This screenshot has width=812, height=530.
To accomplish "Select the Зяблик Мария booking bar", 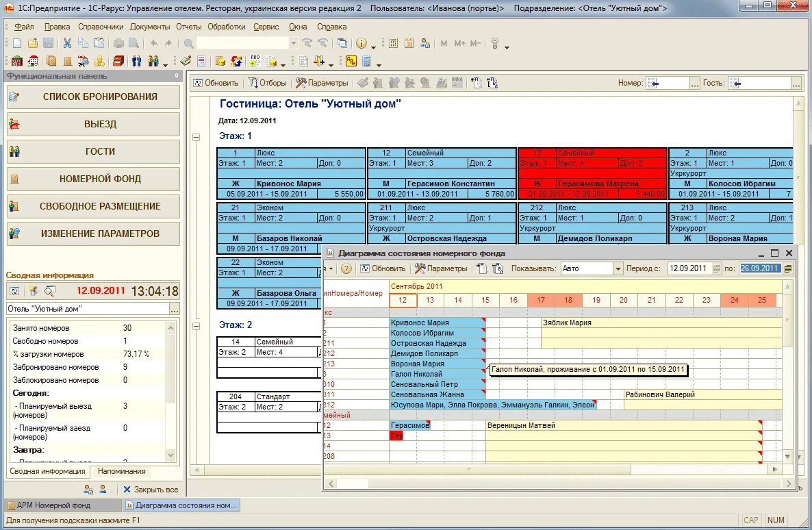I will click(661, 323).
